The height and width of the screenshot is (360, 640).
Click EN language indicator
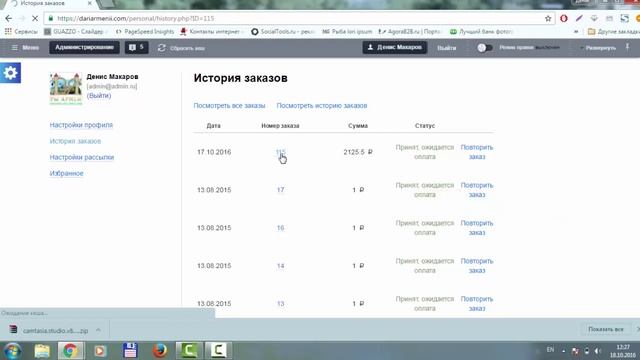[x=550, y=350]
